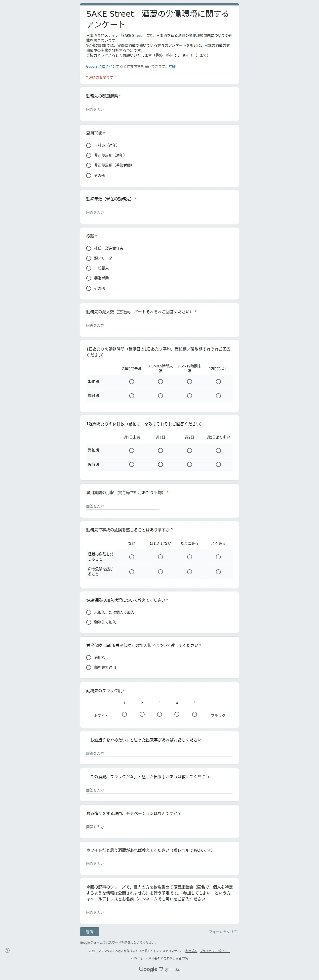
Task: Choose たまにある for 命の危険を感じること
Action: (189, 571)
